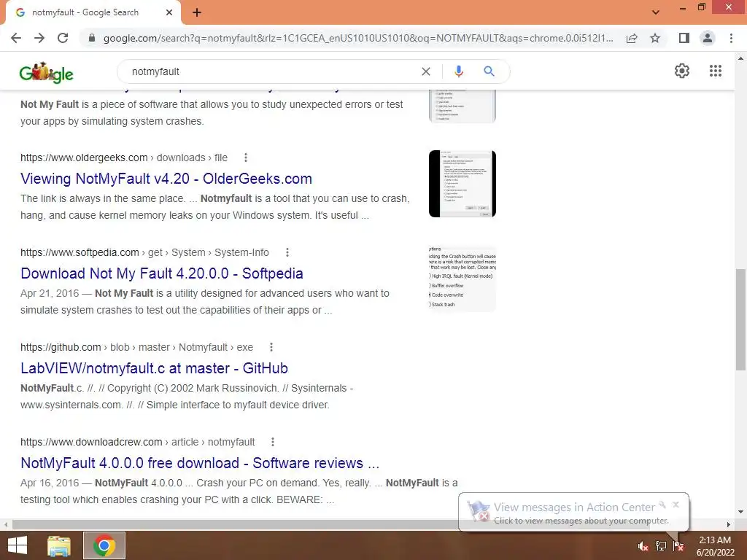Click the address bar URL
This screenshot has width=747, height=560.
(357, 38)
